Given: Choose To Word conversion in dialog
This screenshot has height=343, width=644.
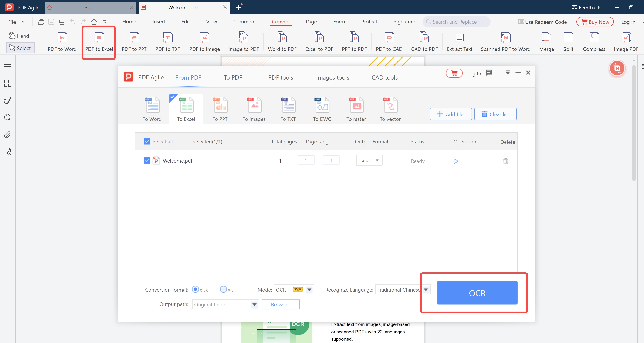Looking at the screenshot, I should click(152, 109).
